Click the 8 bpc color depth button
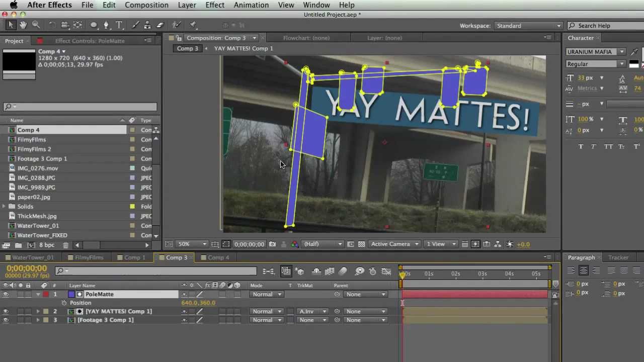Screen dimensions: 644x362 coord(47,245)
